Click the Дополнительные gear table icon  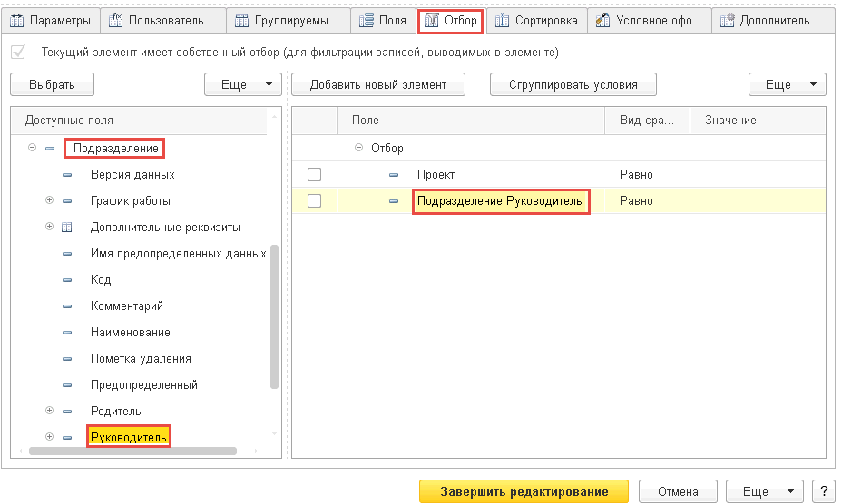pos(727,21)
